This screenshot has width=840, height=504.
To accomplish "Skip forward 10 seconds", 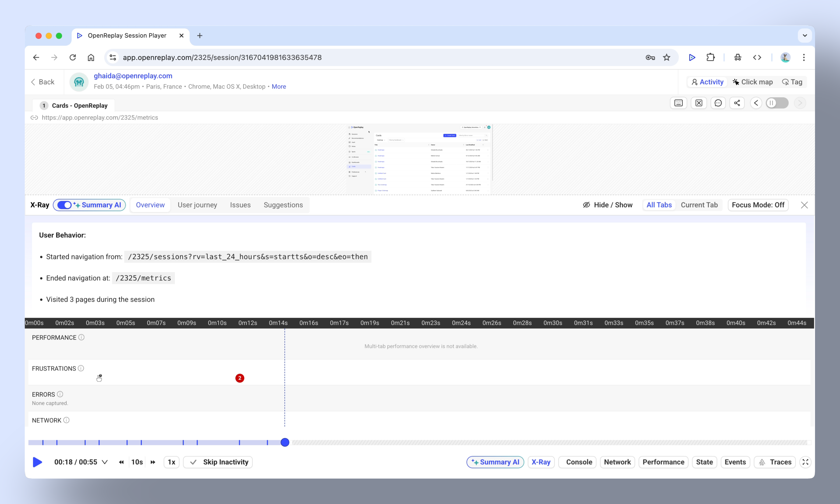I will [153, 462].
